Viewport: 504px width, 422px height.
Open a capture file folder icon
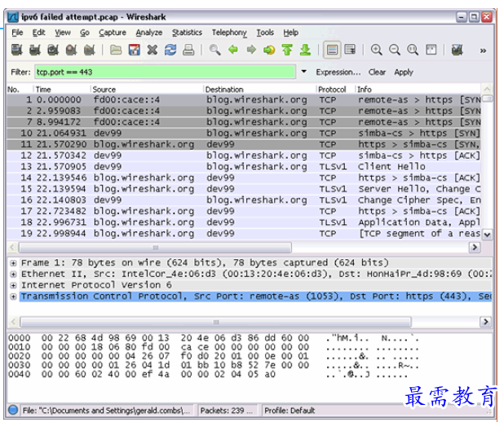[x=116, y=50]
